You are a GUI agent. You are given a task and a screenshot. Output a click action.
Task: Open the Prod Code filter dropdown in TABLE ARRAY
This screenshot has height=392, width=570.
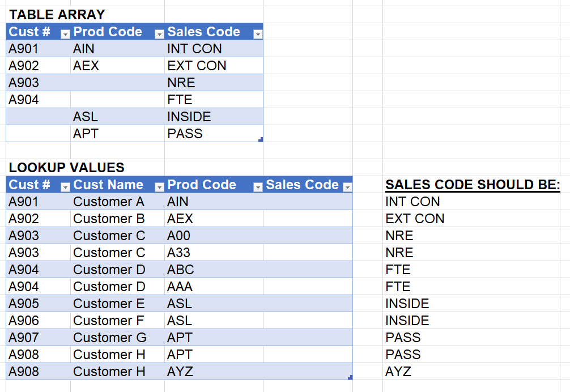coord(159,34)
